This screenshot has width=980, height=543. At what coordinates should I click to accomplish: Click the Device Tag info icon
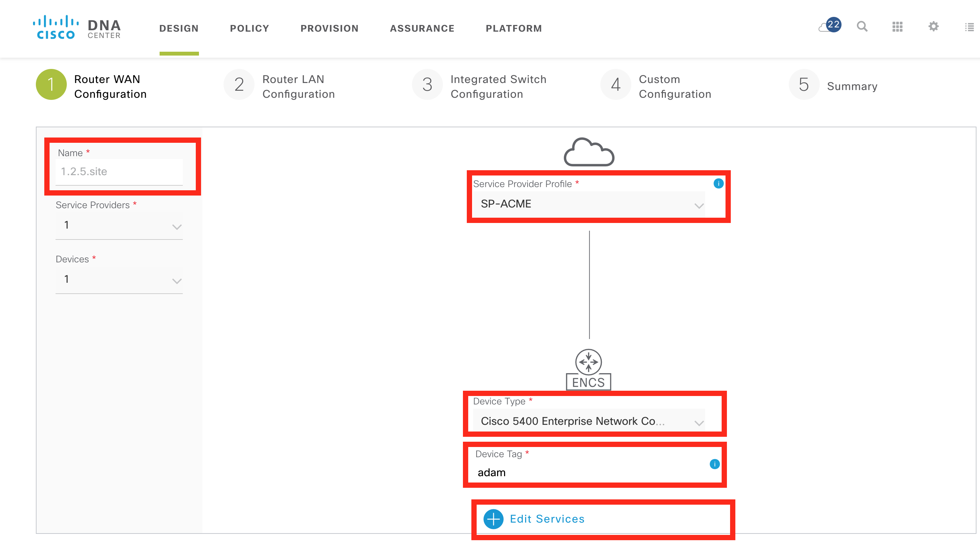point(715,464)
